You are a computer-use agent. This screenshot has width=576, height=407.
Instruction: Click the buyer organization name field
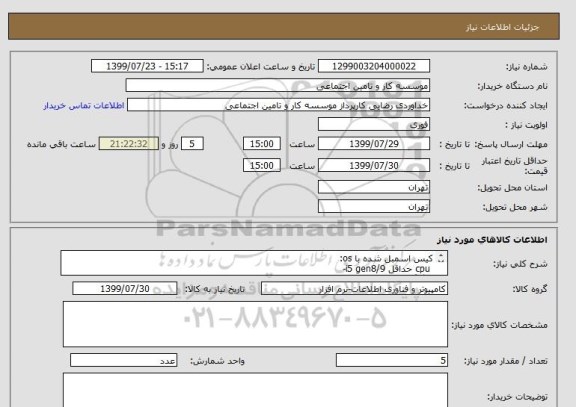[277, 86]
